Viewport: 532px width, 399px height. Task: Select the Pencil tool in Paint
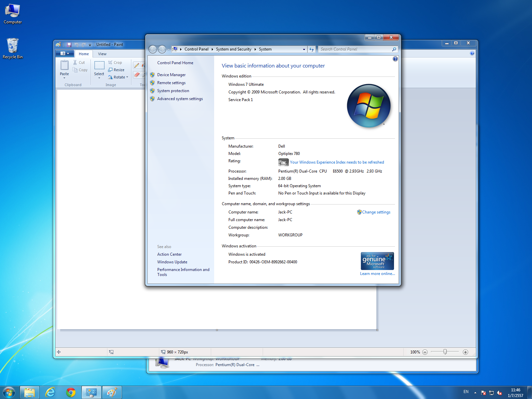[x=137, y=66]
